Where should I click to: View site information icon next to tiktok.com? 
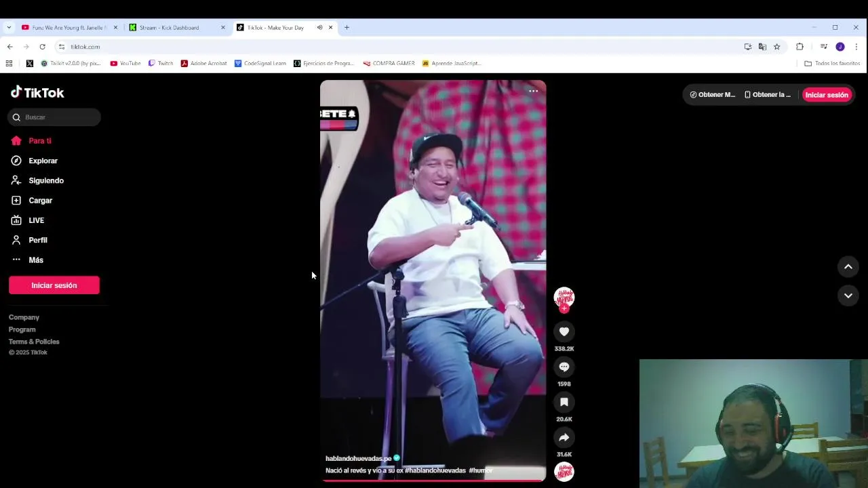61,47
